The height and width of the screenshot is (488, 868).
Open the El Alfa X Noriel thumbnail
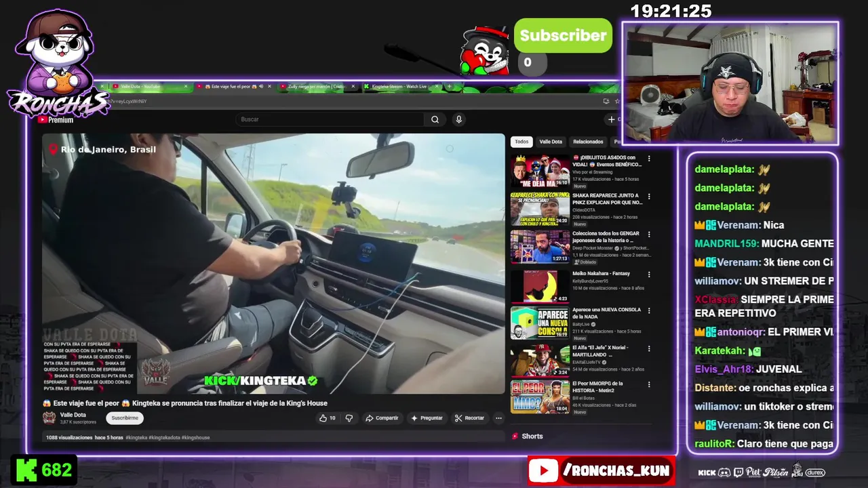tap(540, 360)
